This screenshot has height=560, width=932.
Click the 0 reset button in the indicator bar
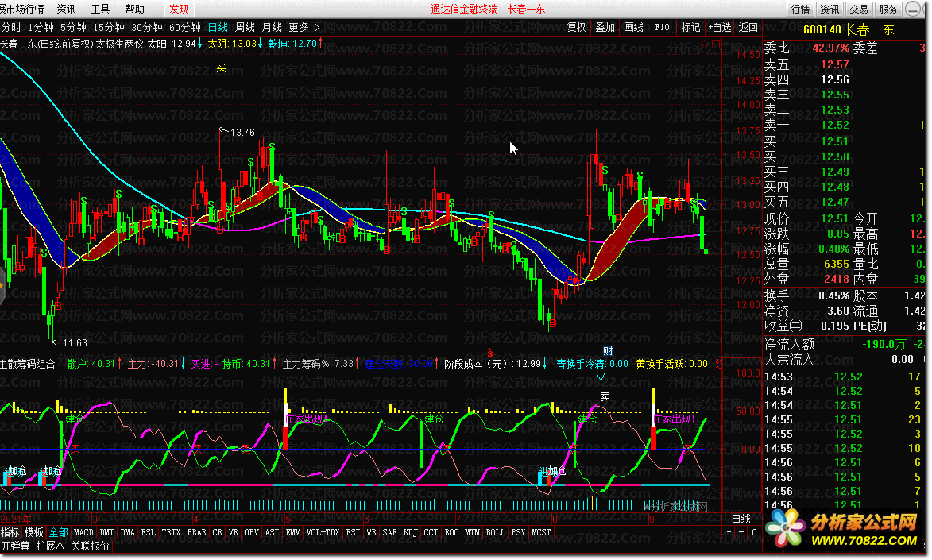click(x=754, y=533)
